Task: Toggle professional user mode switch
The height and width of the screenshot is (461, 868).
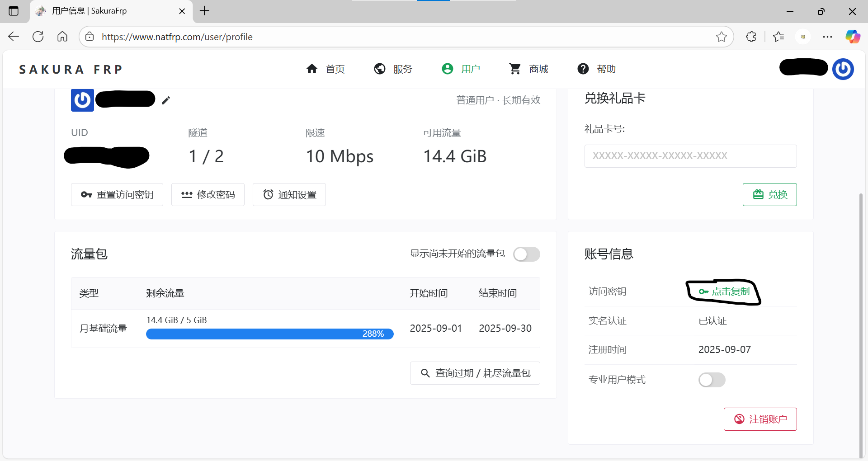Action: [x=712, y=380]
